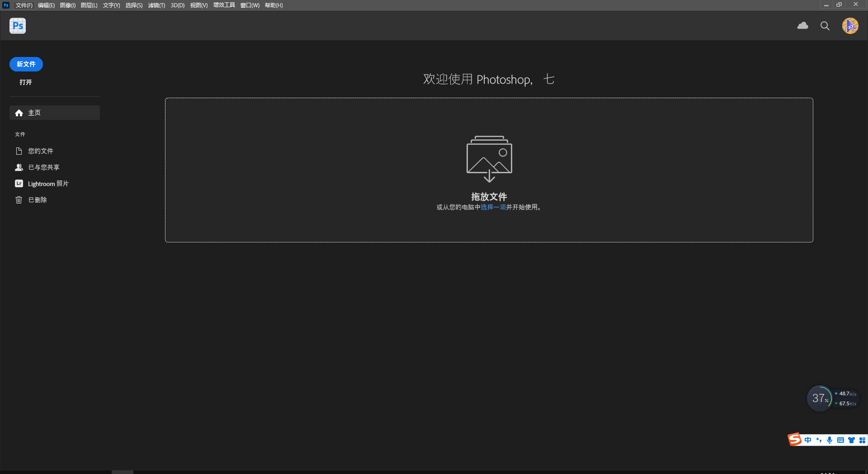Minimize the Photoshop window
This screenshot has height=474, width=868.
(x=826, y=5)
